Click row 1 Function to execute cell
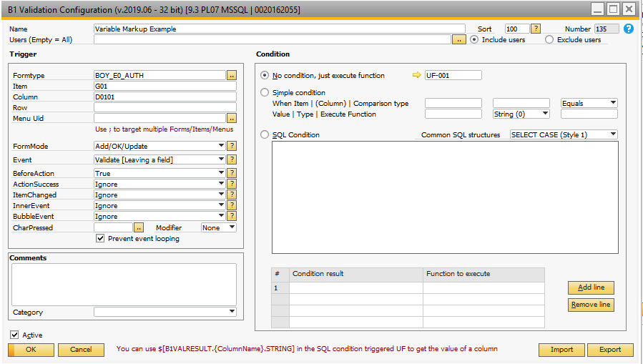 484,287
